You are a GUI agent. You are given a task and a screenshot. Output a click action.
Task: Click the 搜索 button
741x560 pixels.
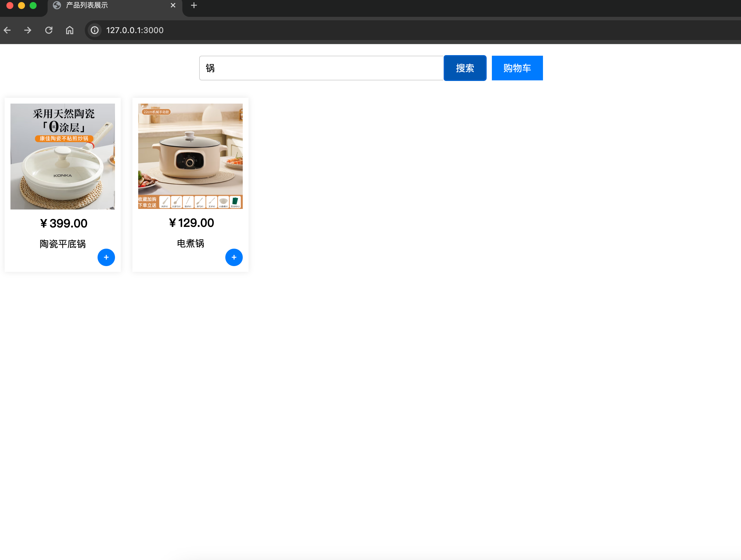(465, 68)
